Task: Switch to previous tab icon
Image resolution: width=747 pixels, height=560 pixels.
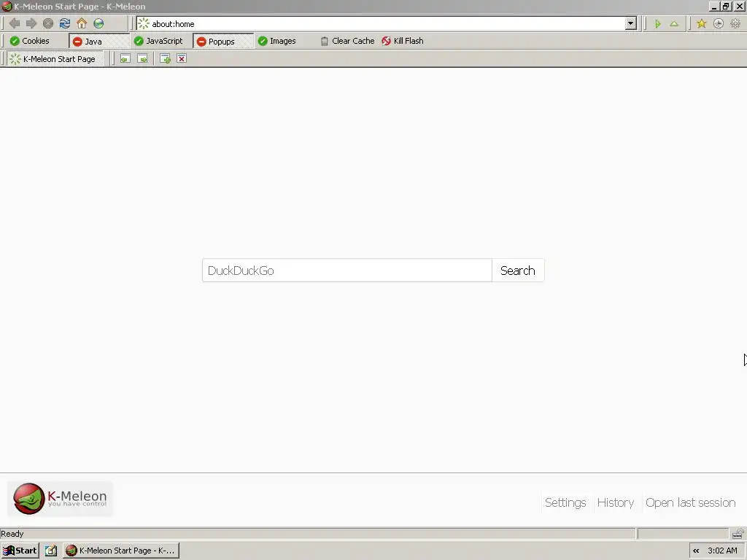Action: click(125, 58)
